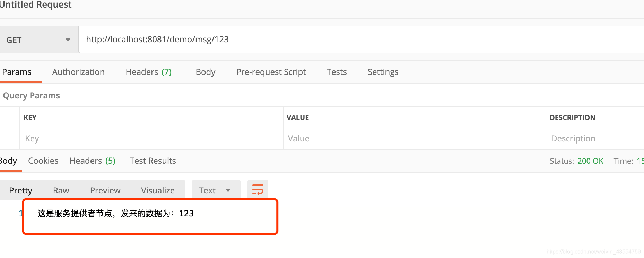644x258 pixels.
Task: Open the request Headers (7) tab
Action: pyautogui.click(x=149, y=72)
